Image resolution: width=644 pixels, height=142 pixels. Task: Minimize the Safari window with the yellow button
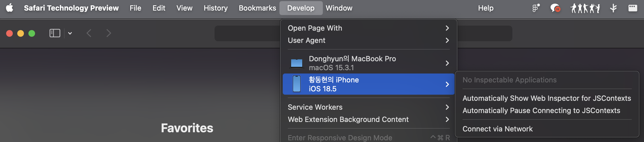[21, 33]
